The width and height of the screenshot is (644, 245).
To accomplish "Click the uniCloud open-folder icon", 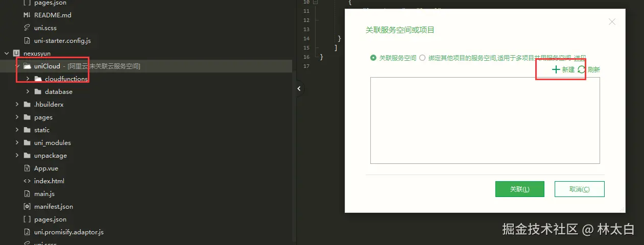I will [27, 66].
